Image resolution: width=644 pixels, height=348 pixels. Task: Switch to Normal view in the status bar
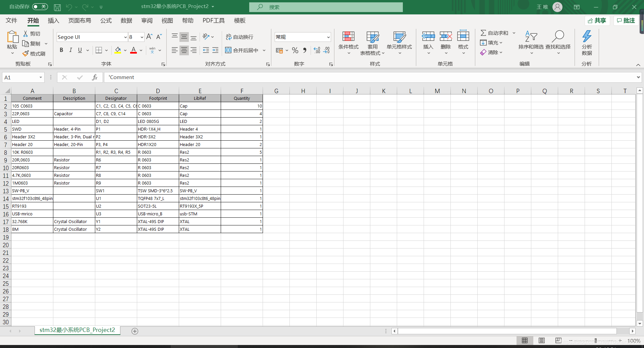click(525, 340)
